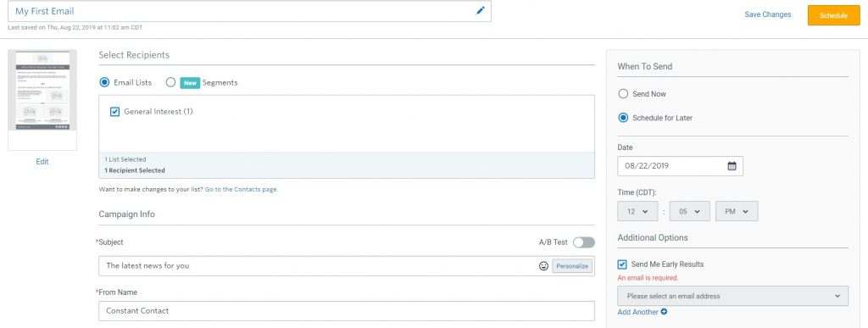Click the plus icon beside Add Another

pos(665,312)
